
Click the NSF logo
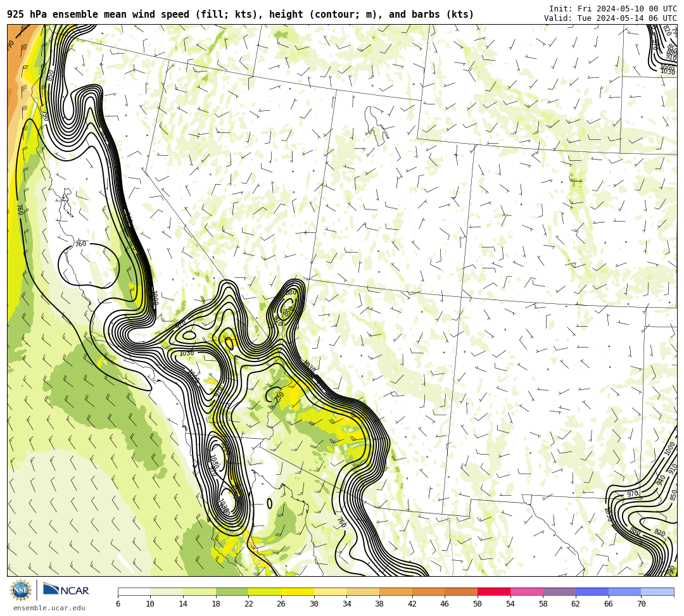click(x=21, y=590)
